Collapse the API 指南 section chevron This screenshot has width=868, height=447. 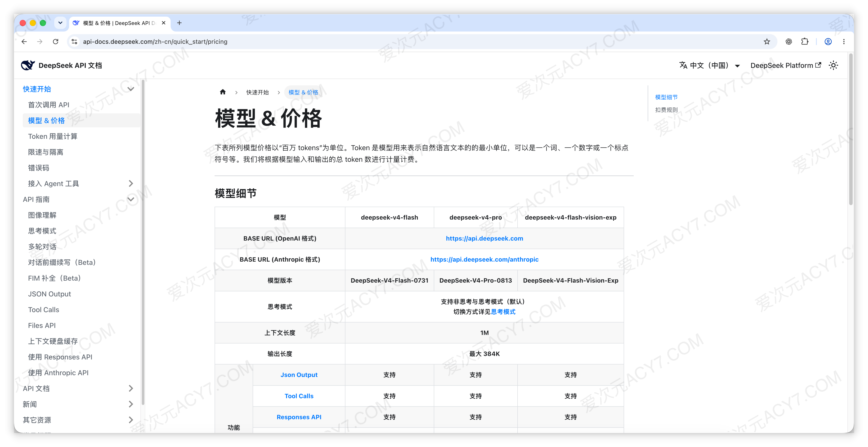[131, 199]
